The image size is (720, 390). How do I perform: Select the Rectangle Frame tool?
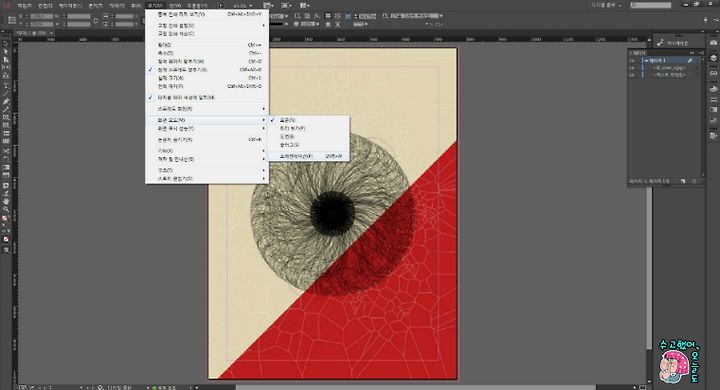6,118
